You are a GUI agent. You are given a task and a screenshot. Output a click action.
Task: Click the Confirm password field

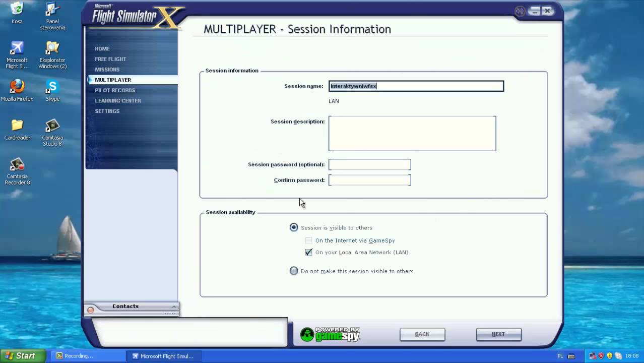370,180
